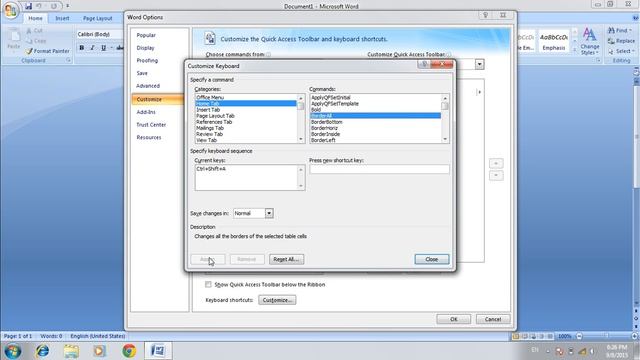Select Ctrl+Shift+A in Current keys list
The height and width of the screenshot is (360, 640).
(247, 169)
